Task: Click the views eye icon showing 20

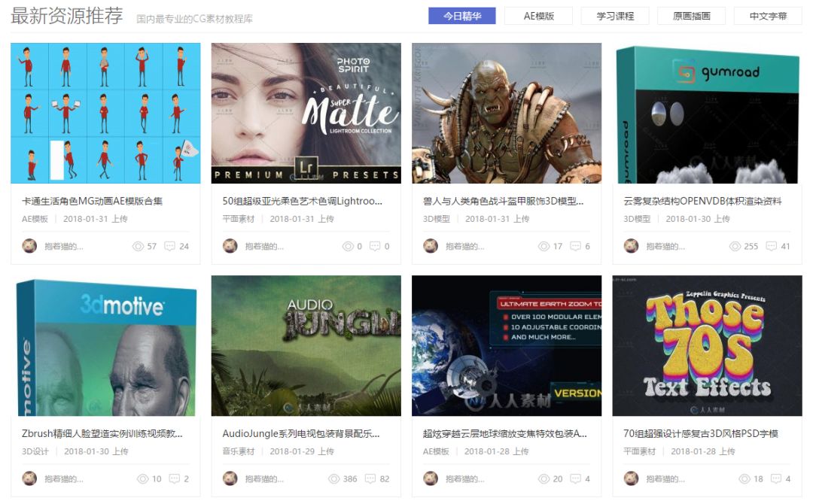Action: coord(544,479)
